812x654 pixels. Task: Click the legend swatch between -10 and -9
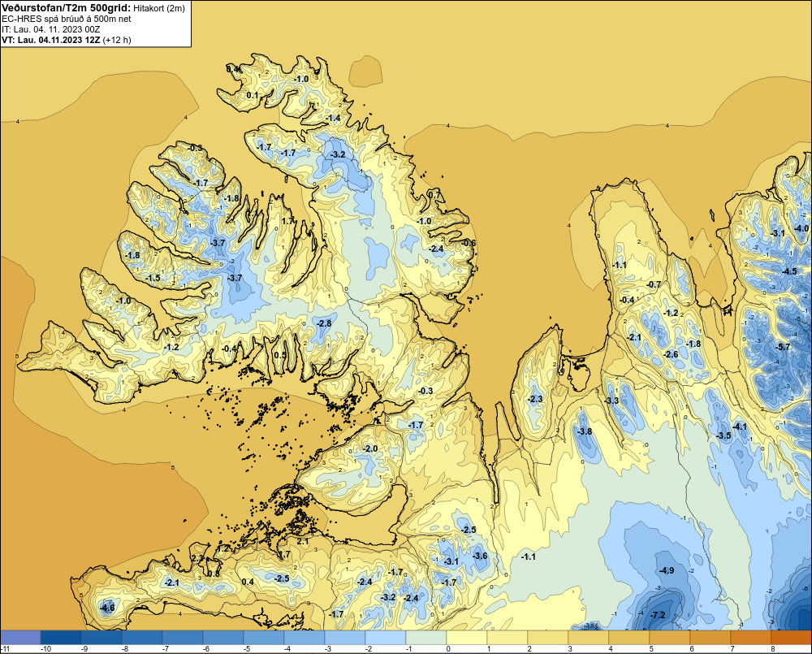(61, 637)
